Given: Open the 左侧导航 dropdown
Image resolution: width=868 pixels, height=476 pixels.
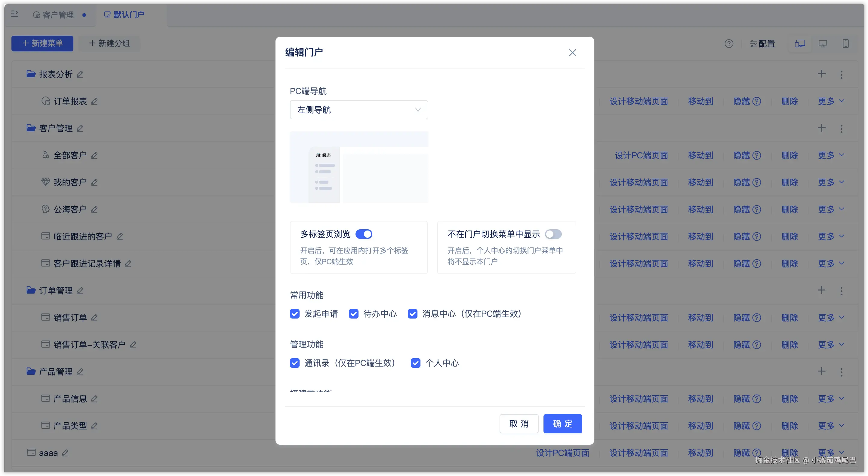Looking at the screenshot, I should coord(359,110).
